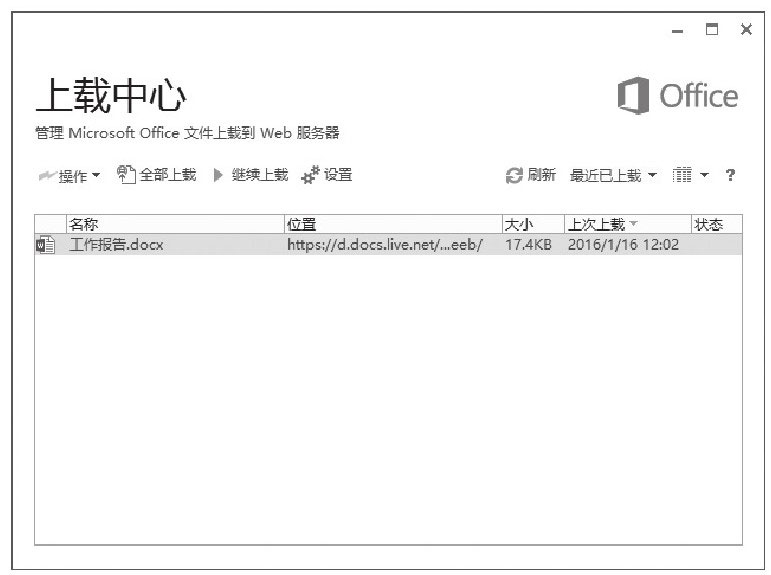771x575 pixels.
Task: Click the Word document icon of 工作报告.docx
Action: (x=45, y=244)
